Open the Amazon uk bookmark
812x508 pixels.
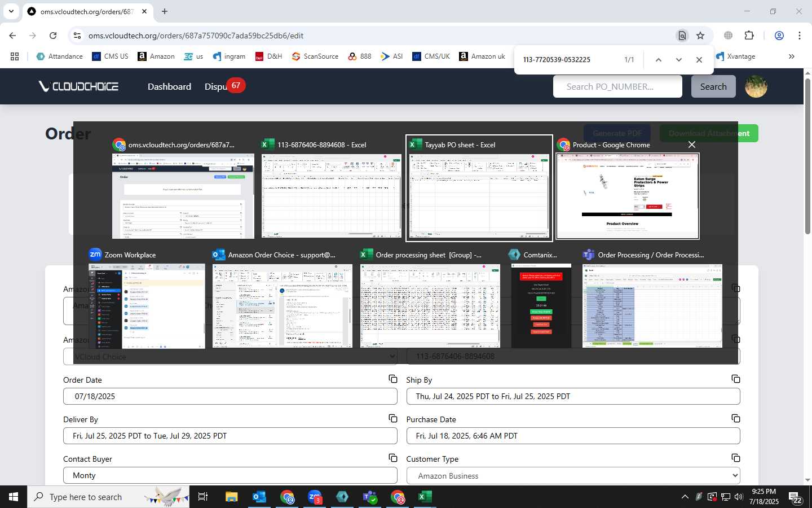click(482, 56)
